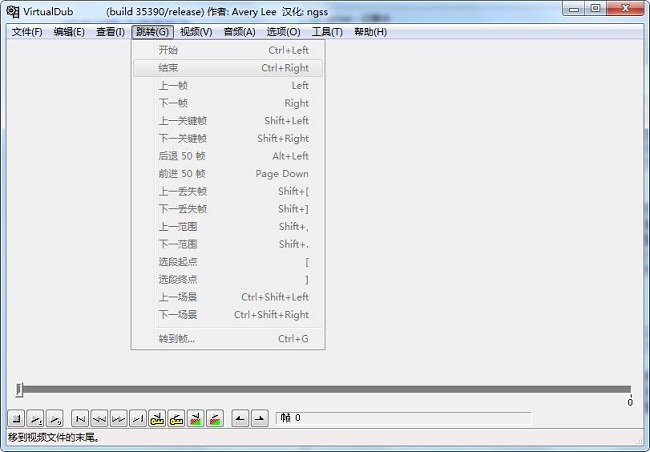Open the 视频(V) menu
The width and height of the screenshot is (650, 452).
tap(196, 32)
